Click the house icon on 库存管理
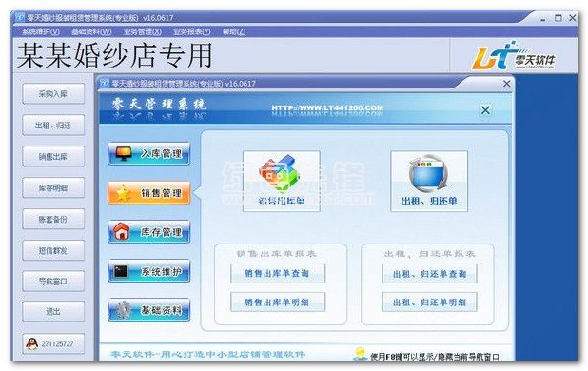This screenshot has width=588, height=371. 122,231
